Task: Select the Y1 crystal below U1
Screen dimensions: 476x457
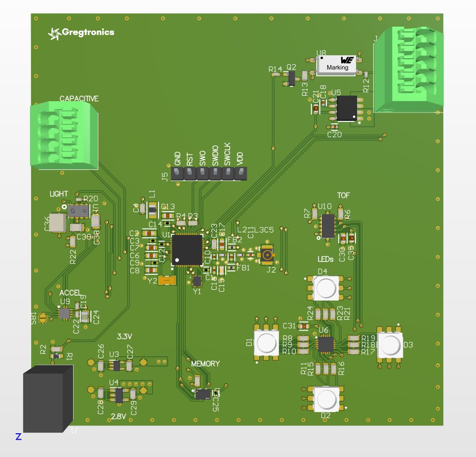Action: [197, 281]
